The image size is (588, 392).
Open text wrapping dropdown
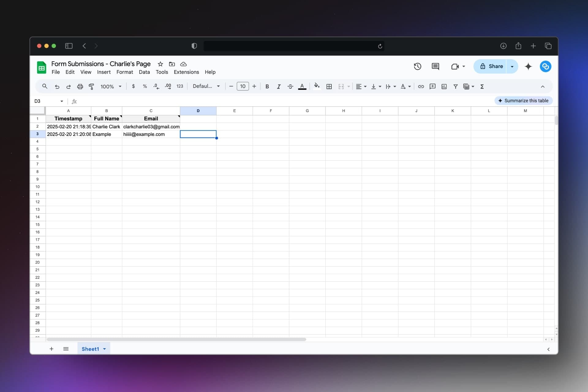(x=391, y=87)
